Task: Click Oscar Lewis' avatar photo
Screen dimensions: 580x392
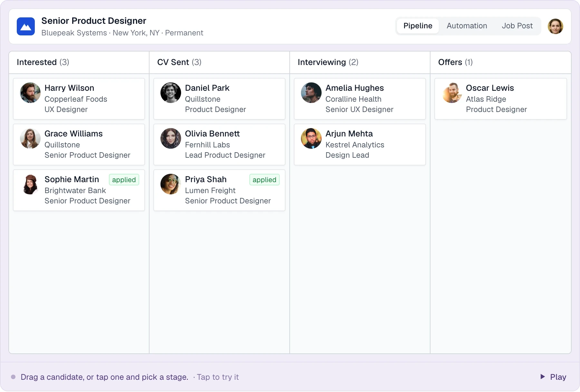Action: pyautogui.click(x=452, y=93)
